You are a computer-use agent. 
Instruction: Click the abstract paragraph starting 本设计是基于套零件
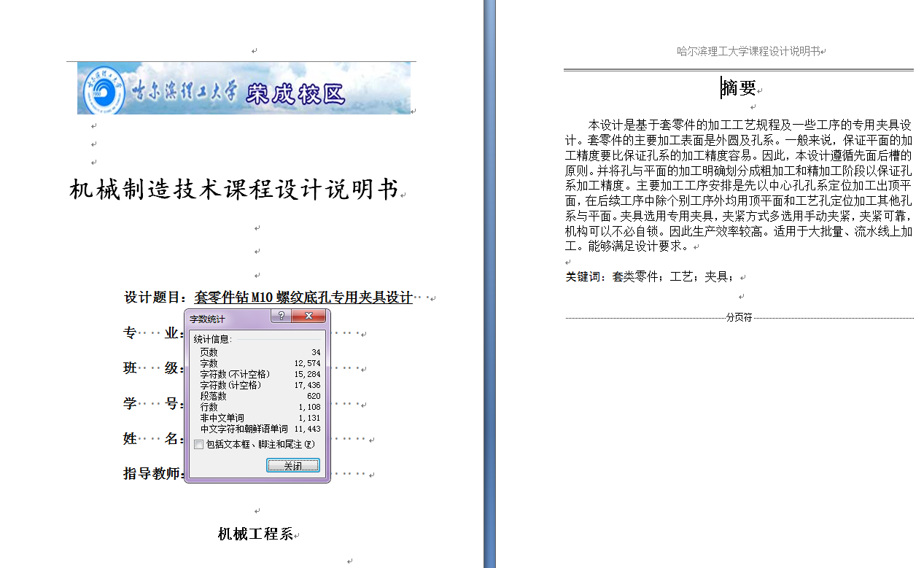tap(739, 185)
